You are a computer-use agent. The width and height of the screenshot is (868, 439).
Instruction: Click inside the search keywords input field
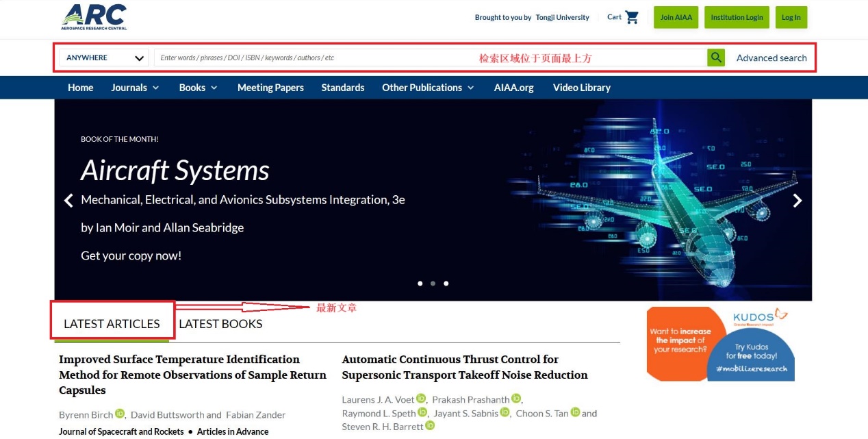tap(430, 58)
